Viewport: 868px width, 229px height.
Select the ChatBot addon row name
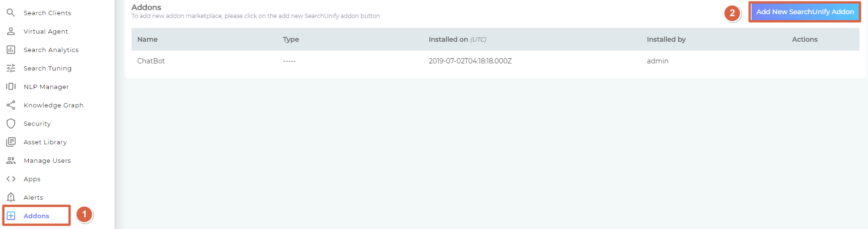click(151, 61)
